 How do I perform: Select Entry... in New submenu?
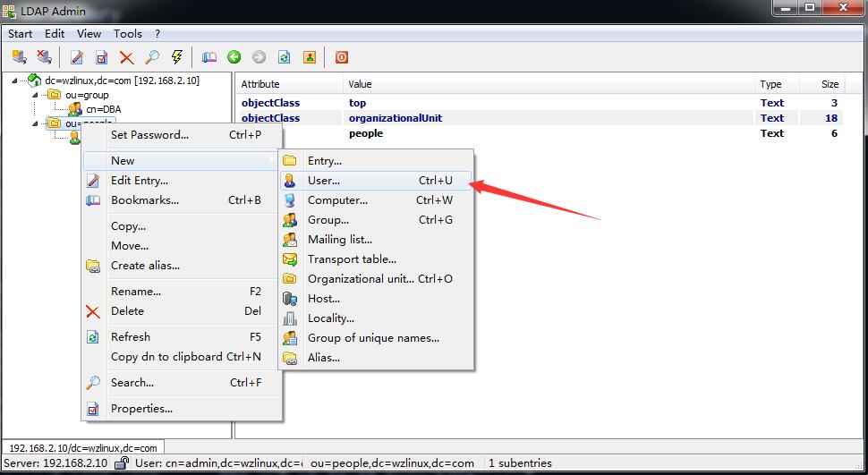pyautogui.click(x=376, y=161)
